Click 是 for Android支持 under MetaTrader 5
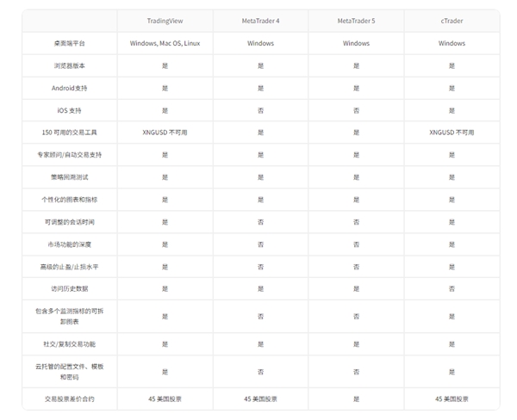The height and width of the screenshot is (420, 517). click(356, 89)
